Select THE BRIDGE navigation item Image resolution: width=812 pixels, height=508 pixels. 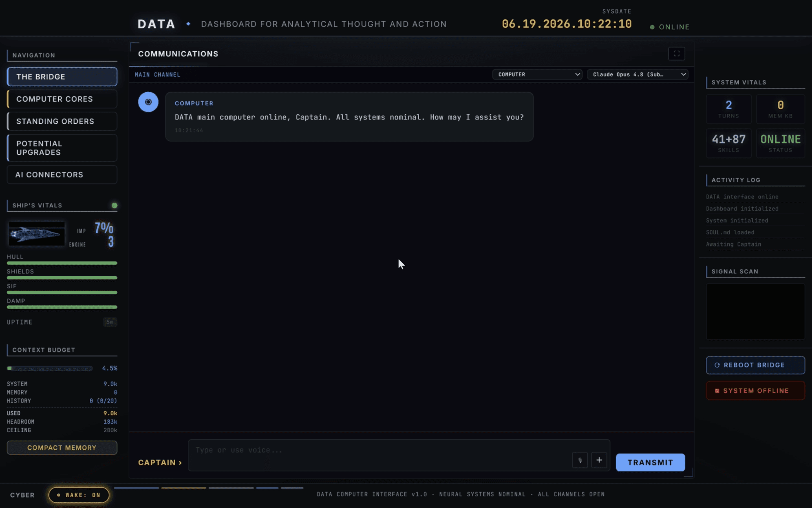[x=62, y=76]
